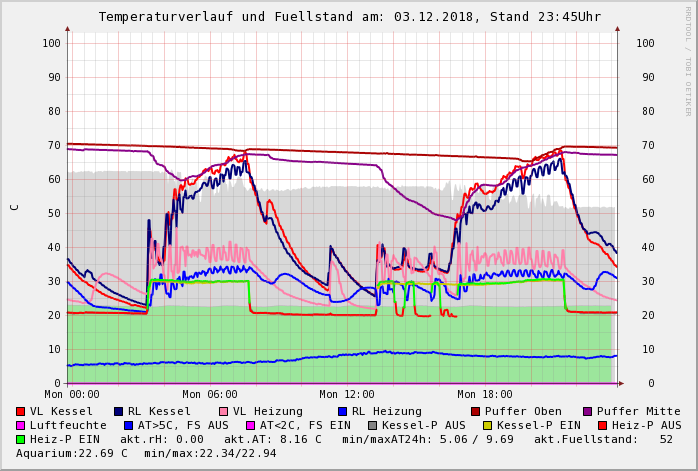The image size is (698, 471).
Task: Click the purple Puffer Mitte swatch
Action: click(587, 411)
